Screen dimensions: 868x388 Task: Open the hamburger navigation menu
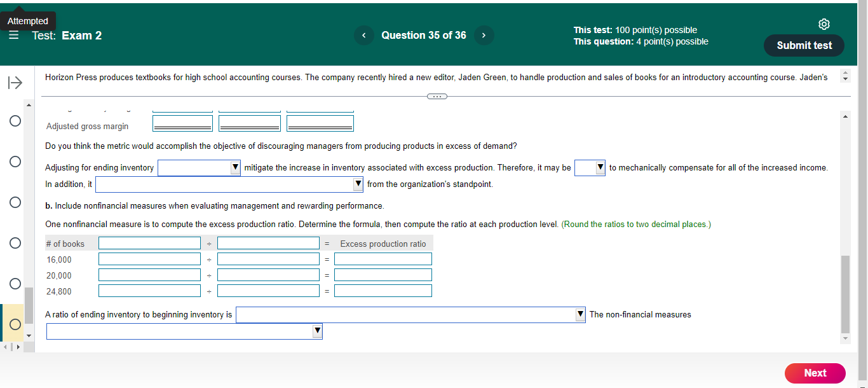click(x=13, y=35)
